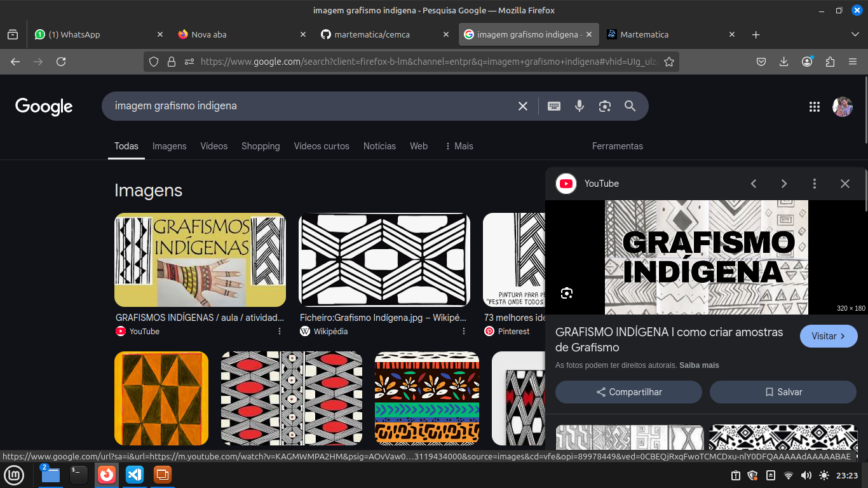Select the Vídeos search filter
868x488 pixels.
click(214, 146)
